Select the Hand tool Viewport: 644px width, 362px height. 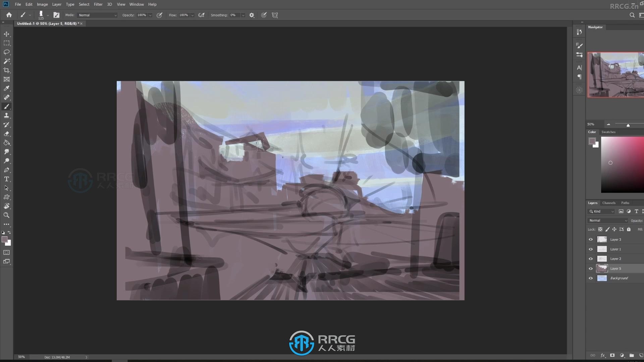pyautogui.click(x=6, y=206)
